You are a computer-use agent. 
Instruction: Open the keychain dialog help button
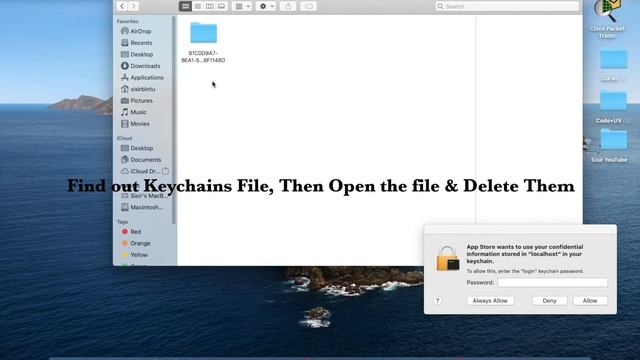(438, 301)
